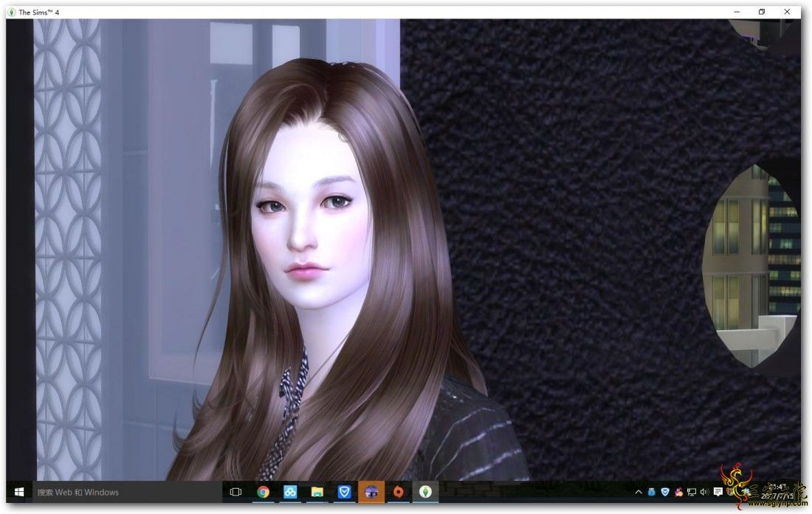Open the shield security icon in system tray
812x514 pixels.
pyautogui.click(x=665, y=493)
